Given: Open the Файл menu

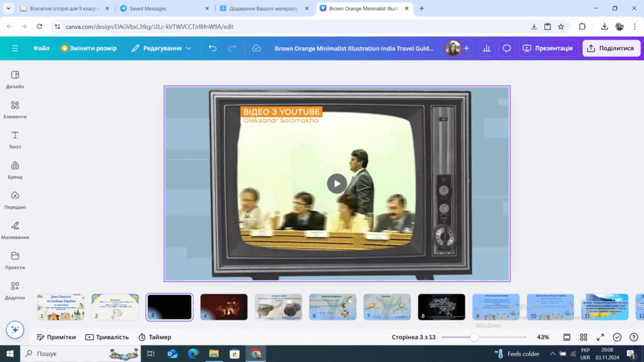Looking at the screenshot, I should point(41,48).
